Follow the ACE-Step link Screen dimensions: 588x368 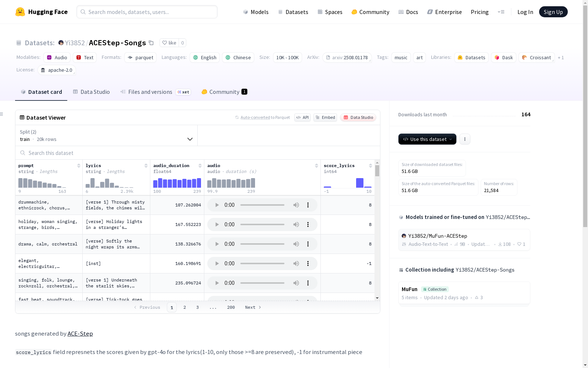coord(80,333)
